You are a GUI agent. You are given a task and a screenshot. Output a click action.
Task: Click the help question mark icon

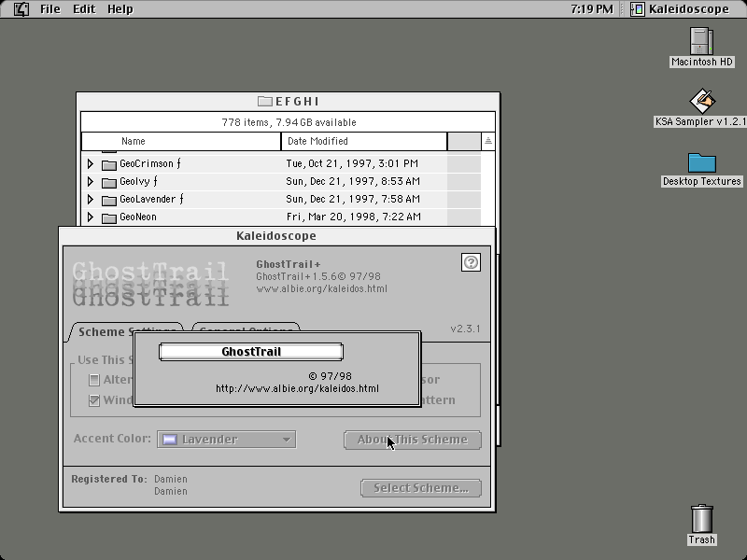[471, 262]
